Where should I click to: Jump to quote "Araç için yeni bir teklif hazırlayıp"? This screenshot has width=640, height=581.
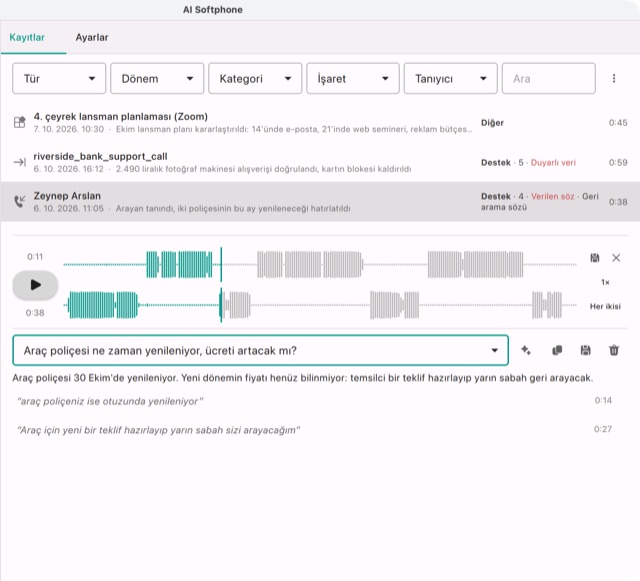158,430
